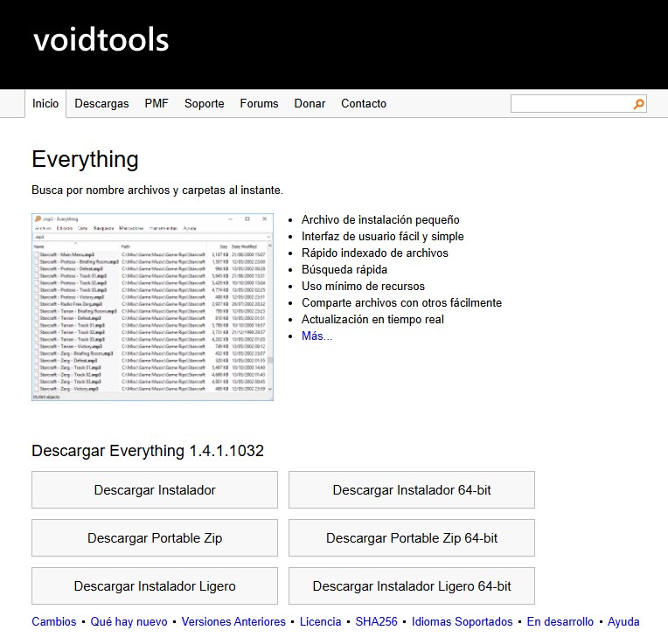Click the 'Descargar Everything 1.4.1.1032' heading
This screenshot has height=644, width=668.
[148, 451]
